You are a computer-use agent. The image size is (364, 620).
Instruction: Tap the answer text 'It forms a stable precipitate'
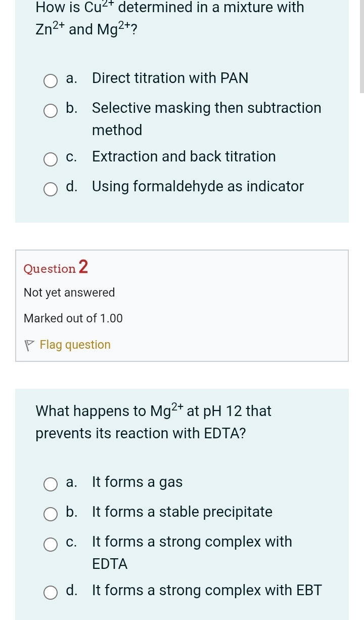click(182, 512)
